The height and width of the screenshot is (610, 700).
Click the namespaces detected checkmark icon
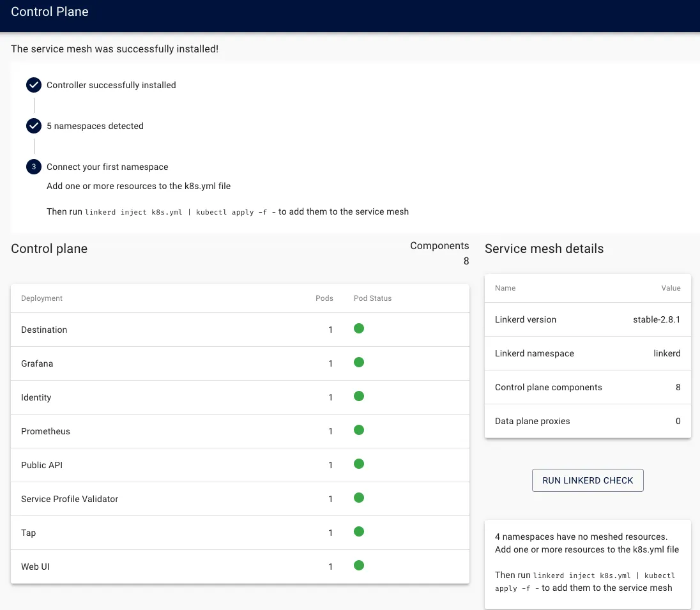point(33,126)
